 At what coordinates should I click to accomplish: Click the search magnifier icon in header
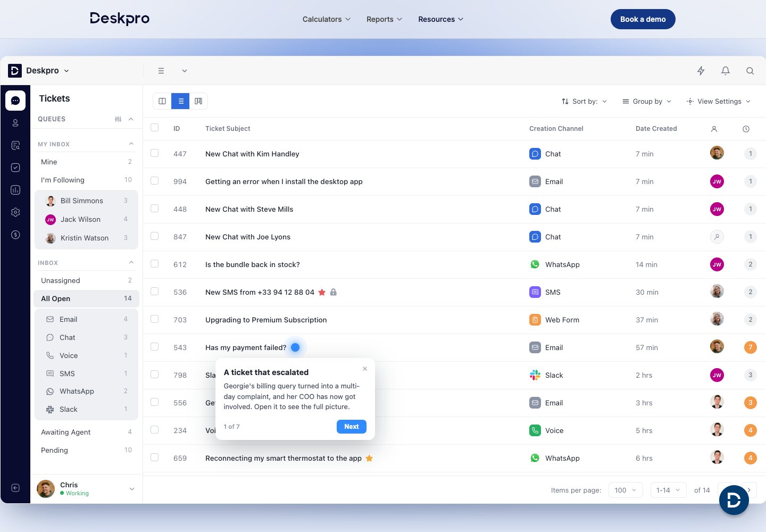pos(750,71)
